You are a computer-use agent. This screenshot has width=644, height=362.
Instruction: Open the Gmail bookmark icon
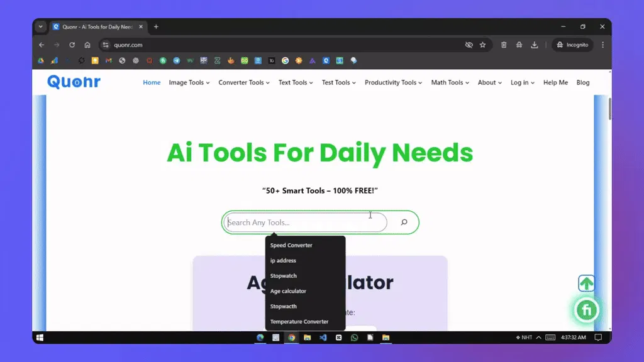pos(108,60)
